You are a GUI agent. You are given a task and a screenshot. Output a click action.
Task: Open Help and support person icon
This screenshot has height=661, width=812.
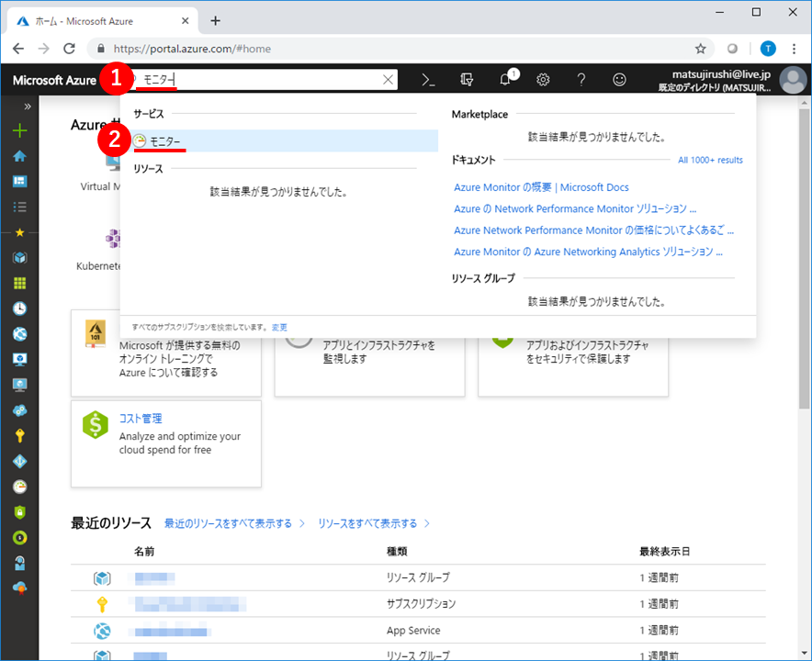pos(19,563)
